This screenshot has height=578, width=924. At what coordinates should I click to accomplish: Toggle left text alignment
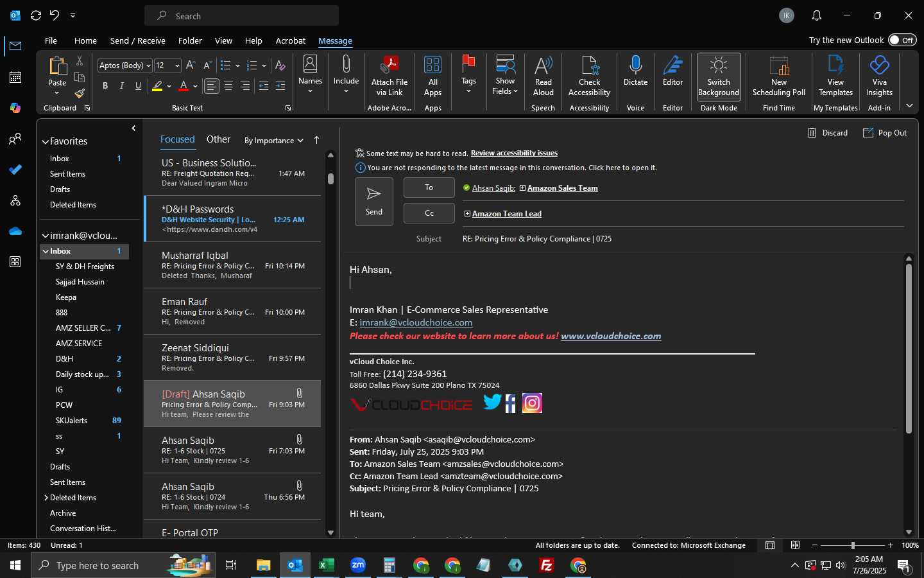pyautogui.click(x=212, y=85)
